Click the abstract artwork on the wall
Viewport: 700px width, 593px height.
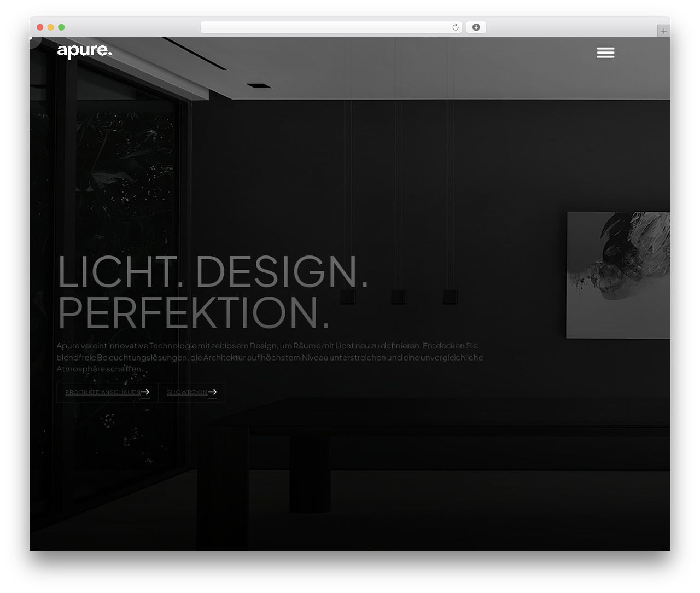[618, 275]
